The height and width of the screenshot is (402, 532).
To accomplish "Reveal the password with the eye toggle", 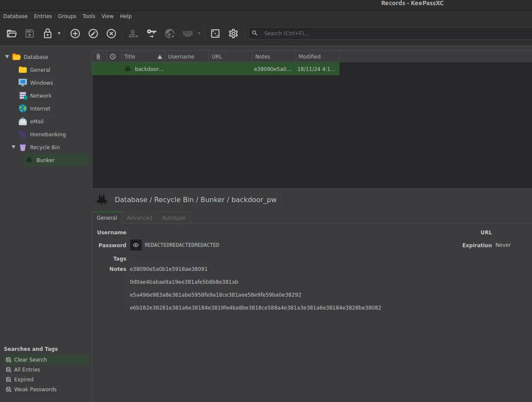I will pos(136,245).
